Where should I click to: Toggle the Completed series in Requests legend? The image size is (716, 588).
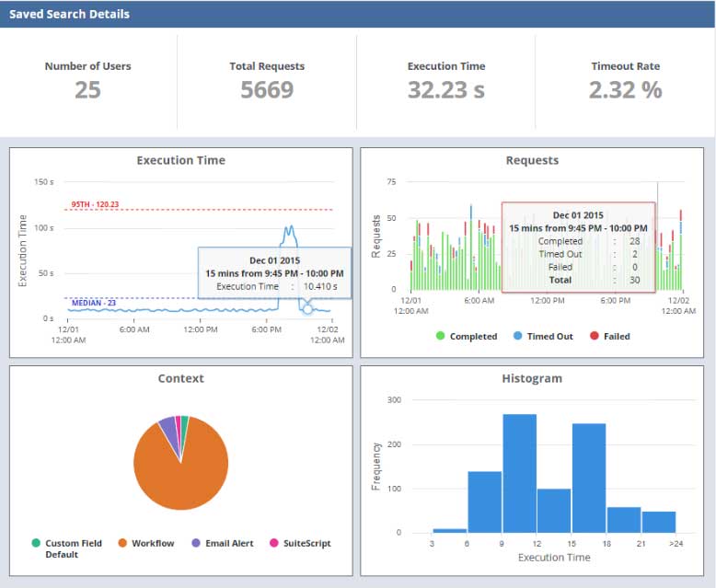466,337
